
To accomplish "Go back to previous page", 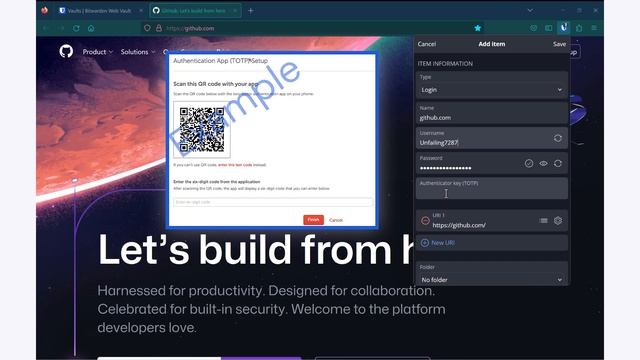I will pos(45,28).
